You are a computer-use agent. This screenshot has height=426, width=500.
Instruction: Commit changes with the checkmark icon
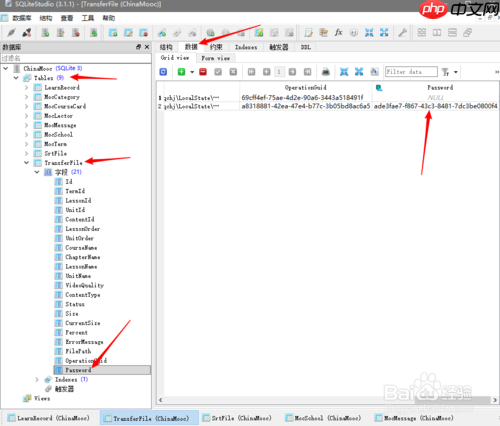pyautogui.click(x=218, y=72)
